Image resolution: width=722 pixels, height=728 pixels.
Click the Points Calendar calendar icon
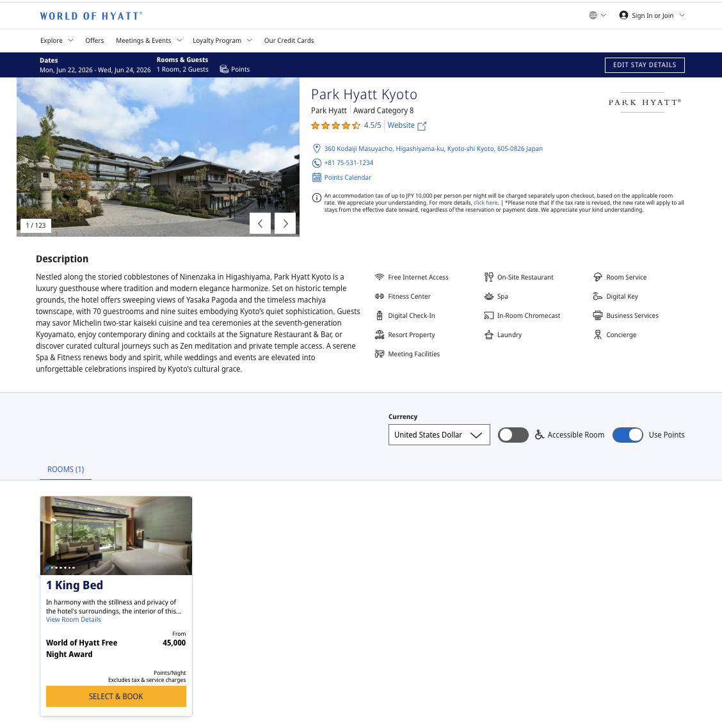click(x=316, y=177)
